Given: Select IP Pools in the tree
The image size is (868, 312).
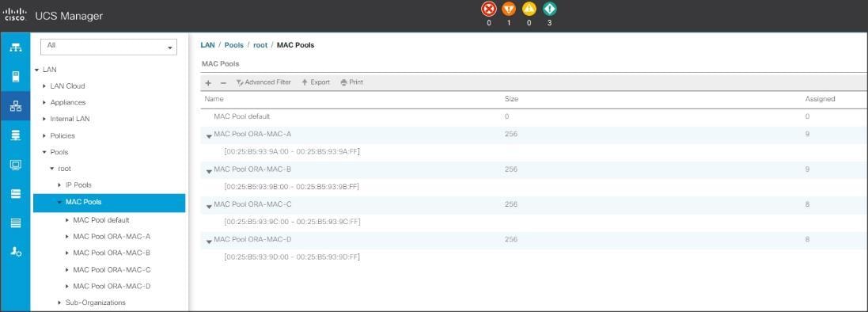Looking at the screenshot, I should [78, 185].
